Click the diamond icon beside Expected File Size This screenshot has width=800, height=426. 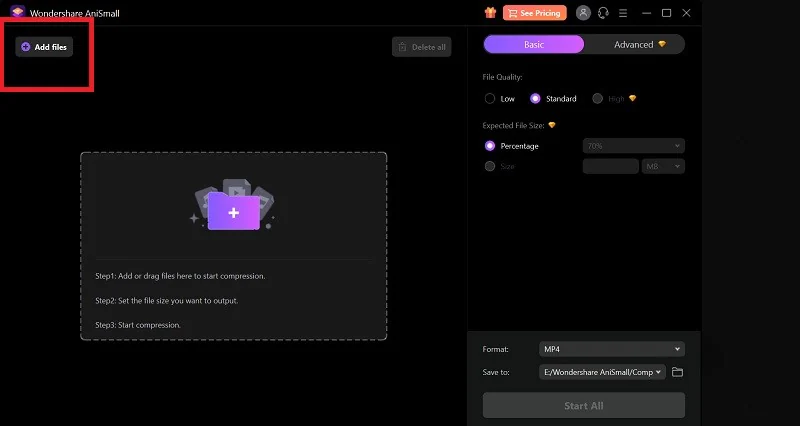[552, 125]
